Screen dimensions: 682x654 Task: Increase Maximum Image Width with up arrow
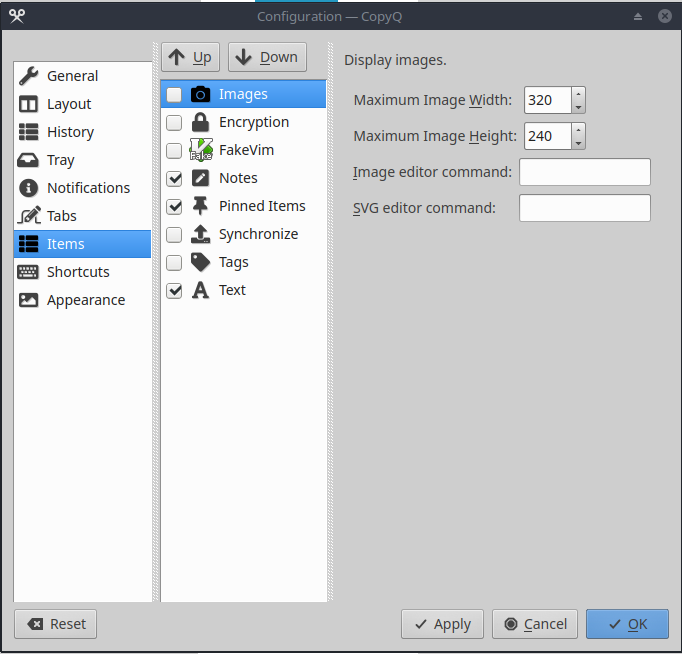pyautogui.click(x=578, y=93)
